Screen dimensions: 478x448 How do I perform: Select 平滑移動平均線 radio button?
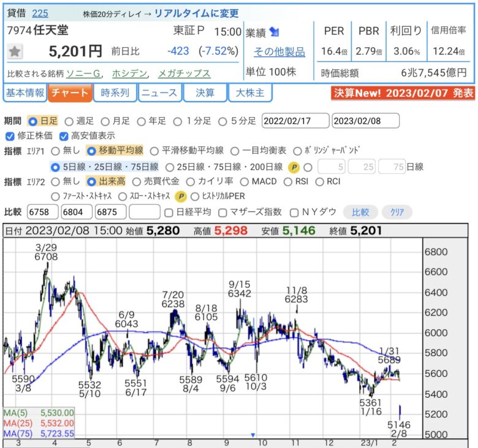[154, 151]
